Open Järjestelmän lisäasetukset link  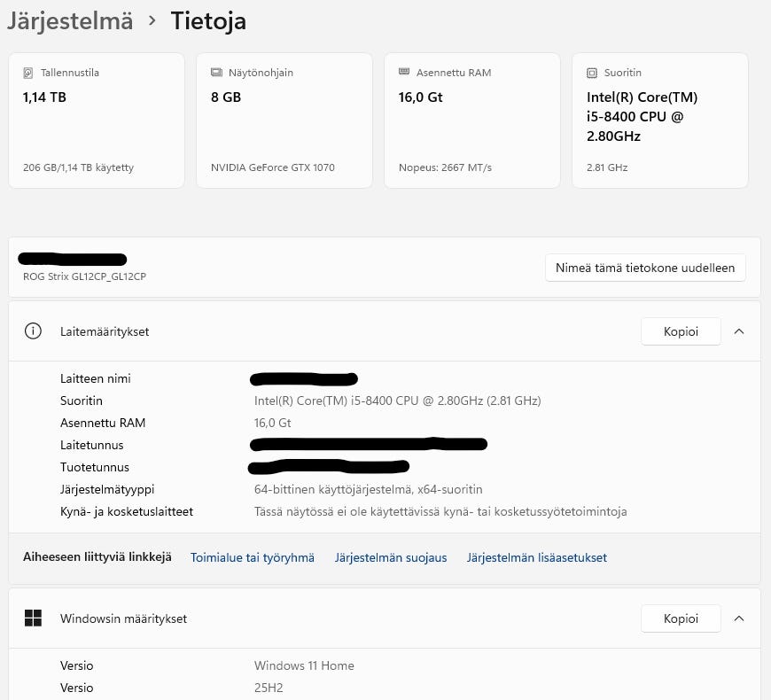coord(537,557)
